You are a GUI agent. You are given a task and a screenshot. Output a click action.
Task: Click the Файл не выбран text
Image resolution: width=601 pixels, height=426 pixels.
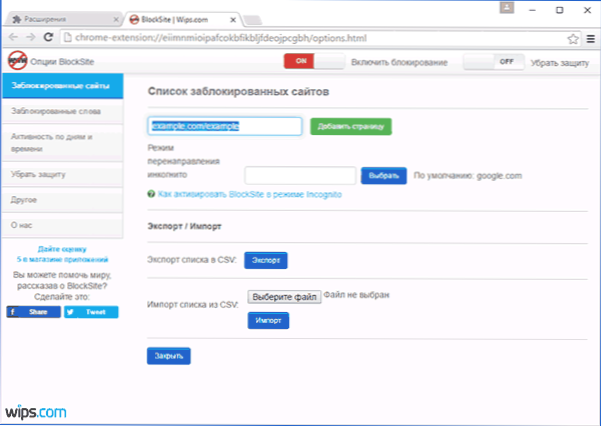point(356,295)
